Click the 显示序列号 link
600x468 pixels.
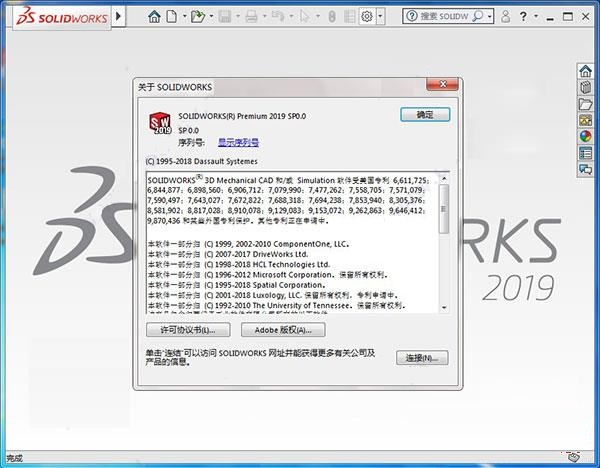(x=238, y=142)
